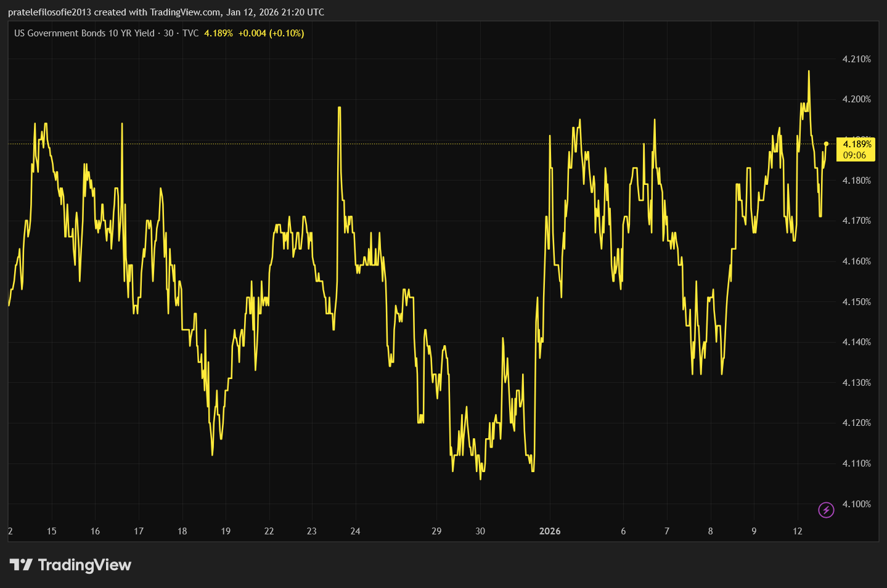Click the date label 22 on time axis
This screenshot has height=588, width=887.
(269, 531)
